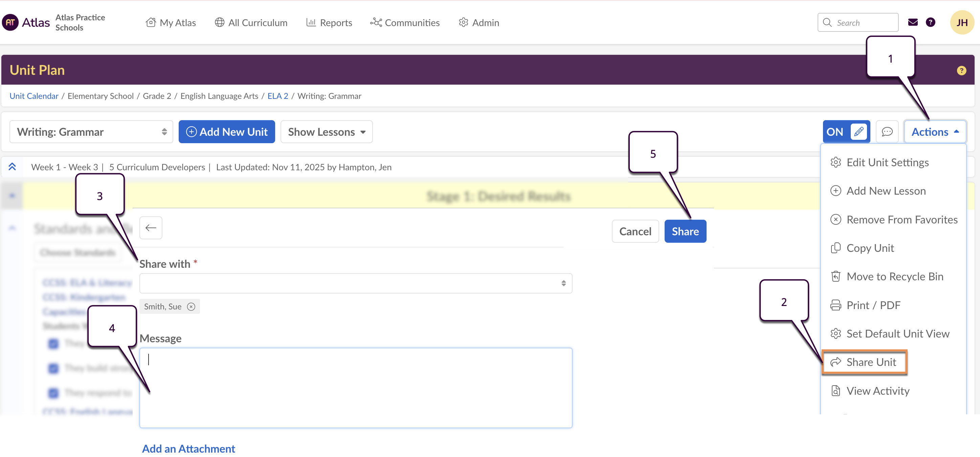Open the Writing: Grammar unit selector

click(91, 132)
